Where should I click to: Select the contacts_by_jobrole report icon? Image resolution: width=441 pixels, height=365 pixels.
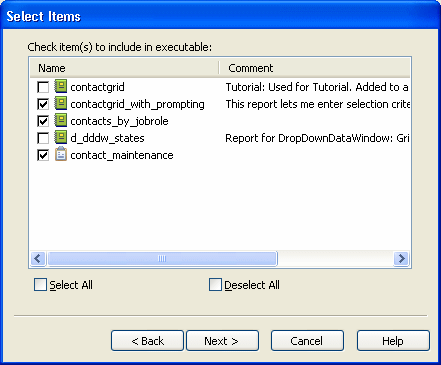click(x=61, y=120)
